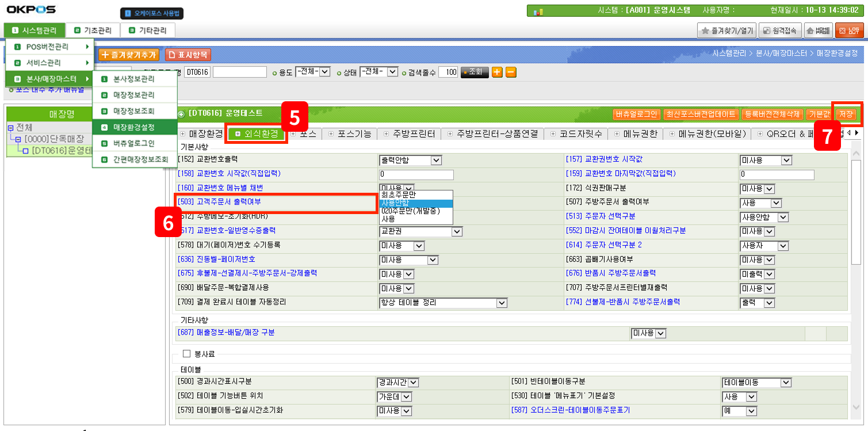Open the 용도 dropdown

pos(312,72)
